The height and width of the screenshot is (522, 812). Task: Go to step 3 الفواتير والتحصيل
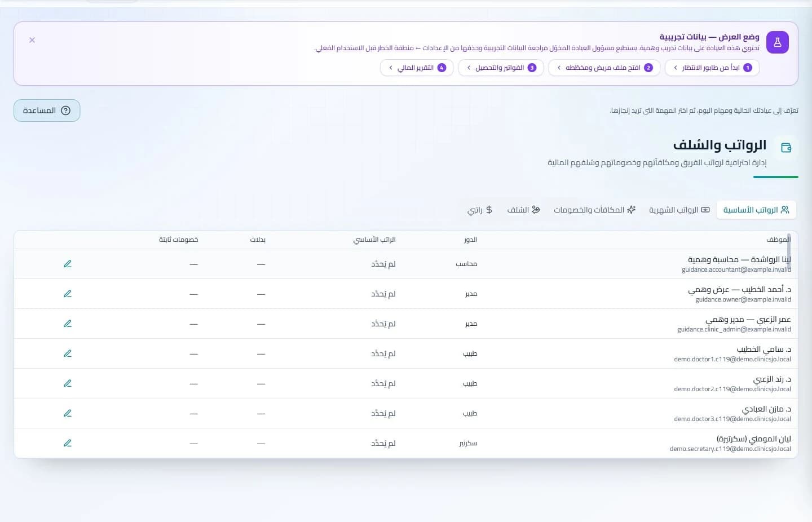501,68
